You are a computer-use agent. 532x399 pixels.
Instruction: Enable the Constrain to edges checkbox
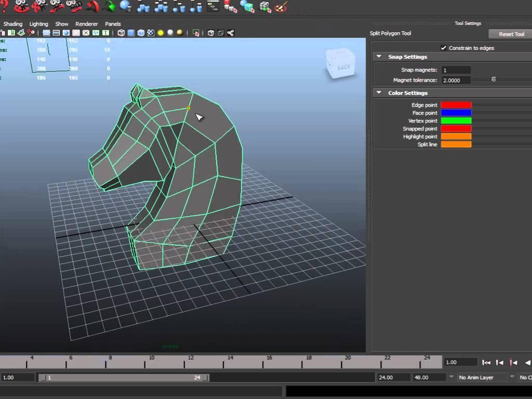click(445, 47)
